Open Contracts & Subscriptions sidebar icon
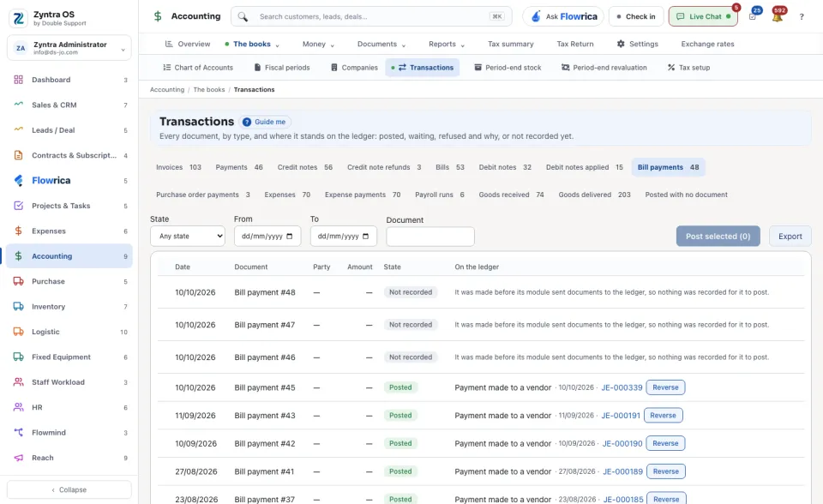The width and height of the screenshot is (823, 504). 18,155
